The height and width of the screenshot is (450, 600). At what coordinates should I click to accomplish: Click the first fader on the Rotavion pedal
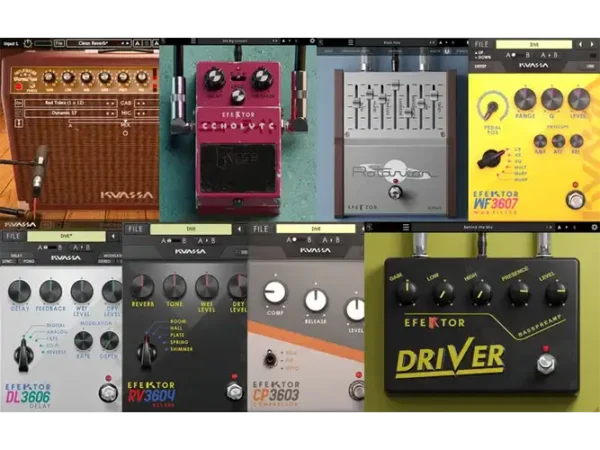pyautogui.click(x=356, y=103)
